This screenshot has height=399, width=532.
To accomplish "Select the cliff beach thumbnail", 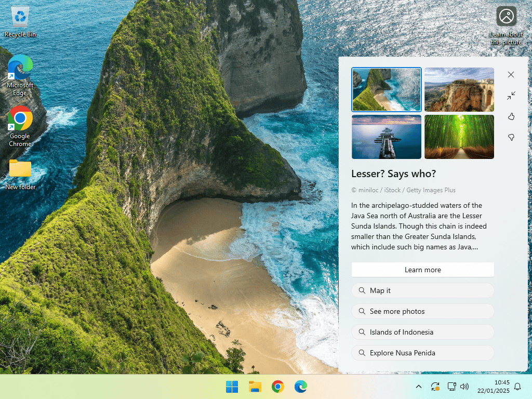I will (386, 89).
